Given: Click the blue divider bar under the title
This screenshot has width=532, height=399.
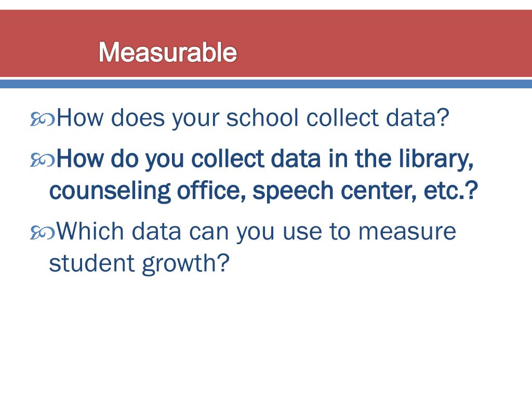Looking at the screenshot, I should (x=266, y=84).
